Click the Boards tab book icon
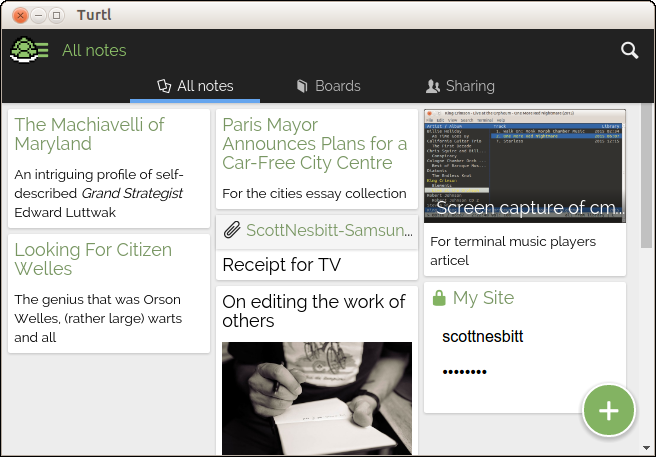Screen dimensions: 656x457 pos(303,86)
